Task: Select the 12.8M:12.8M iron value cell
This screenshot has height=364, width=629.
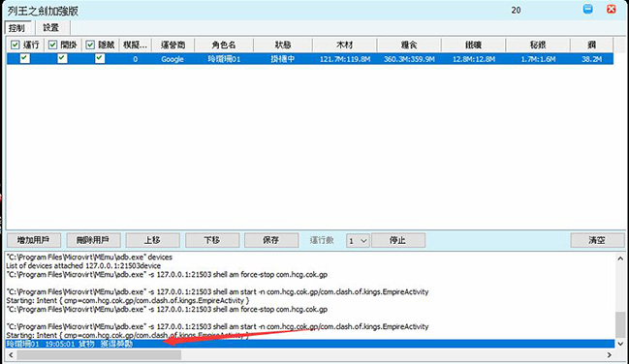Action: (474, 59)
